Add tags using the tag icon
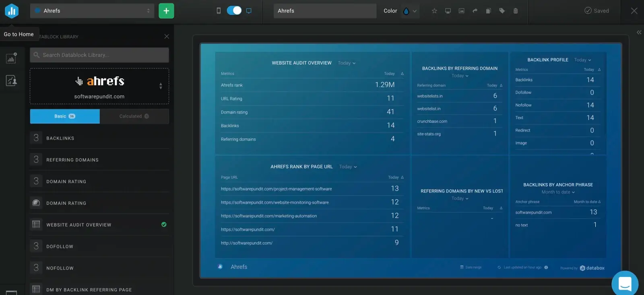The width and height of the screenshot is (644, 295). point(502,11)
